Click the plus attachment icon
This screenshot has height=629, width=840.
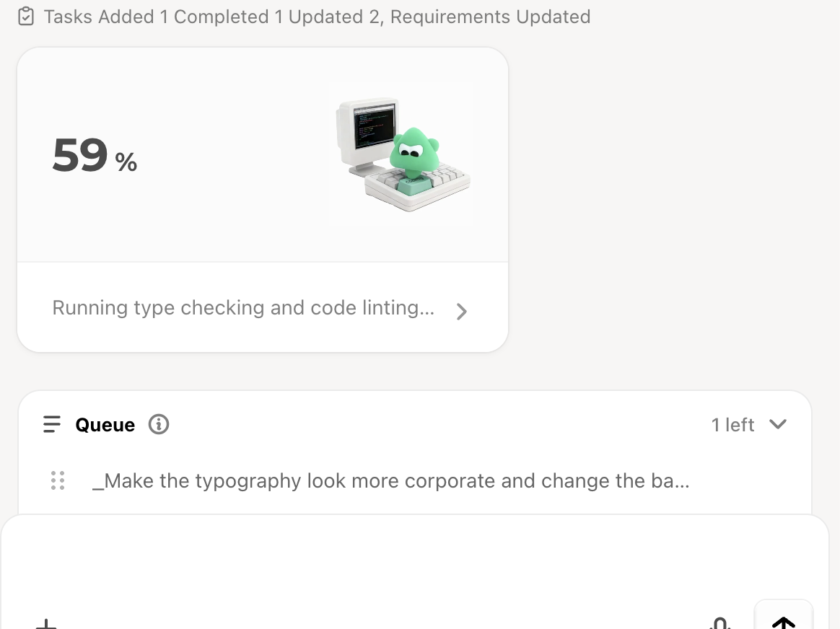click(46, 623)
